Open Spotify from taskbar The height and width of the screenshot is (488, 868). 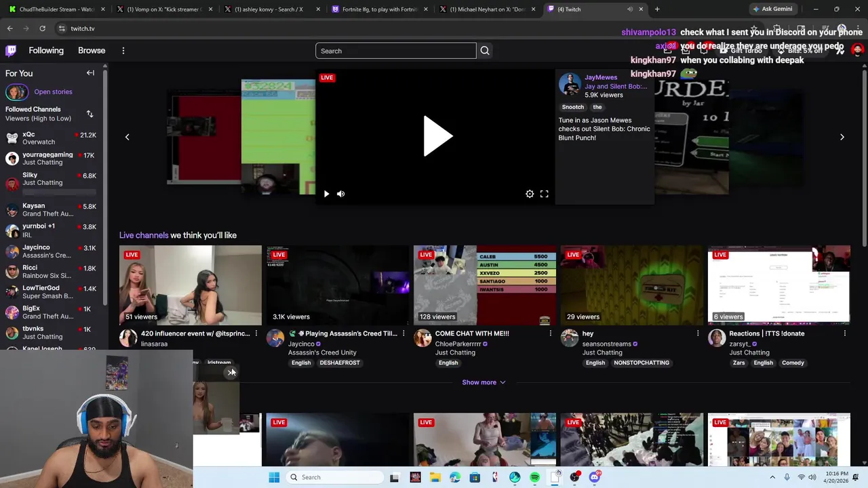click(x=534, y=477)
